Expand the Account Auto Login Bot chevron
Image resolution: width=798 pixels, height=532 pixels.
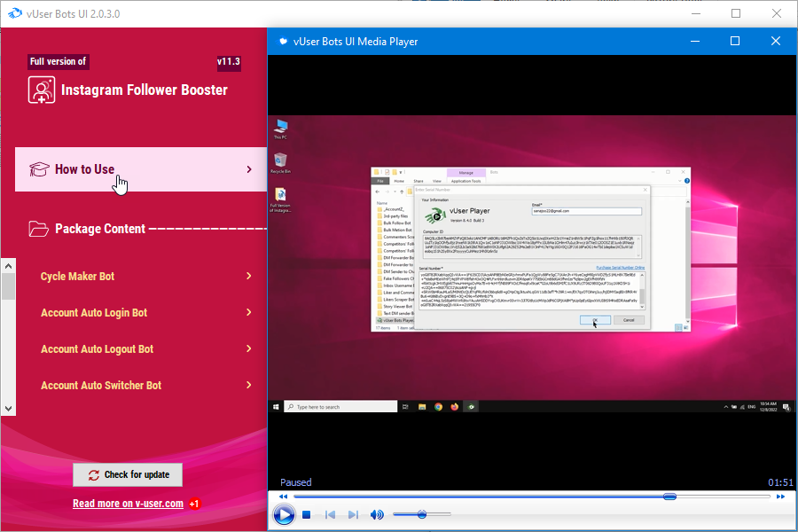249,312
